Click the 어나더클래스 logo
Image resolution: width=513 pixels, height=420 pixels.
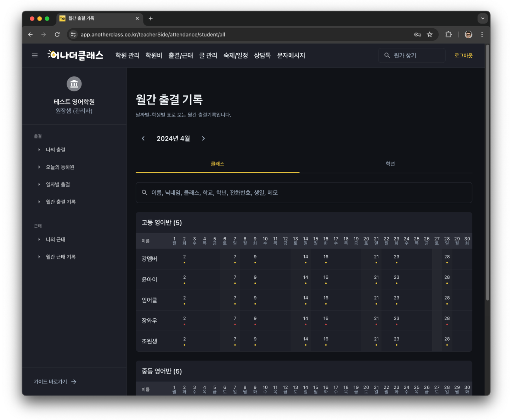click(75, 55)
